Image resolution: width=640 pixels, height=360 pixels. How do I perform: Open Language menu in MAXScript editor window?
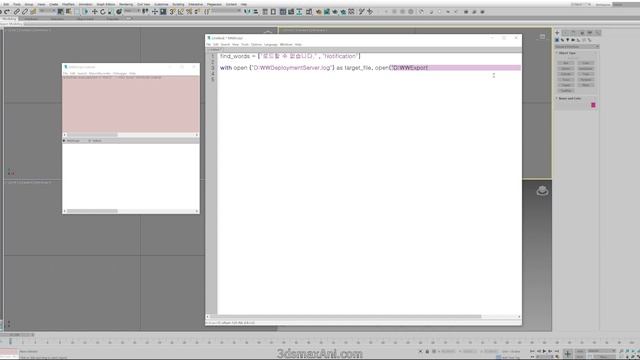coord(271,44)
